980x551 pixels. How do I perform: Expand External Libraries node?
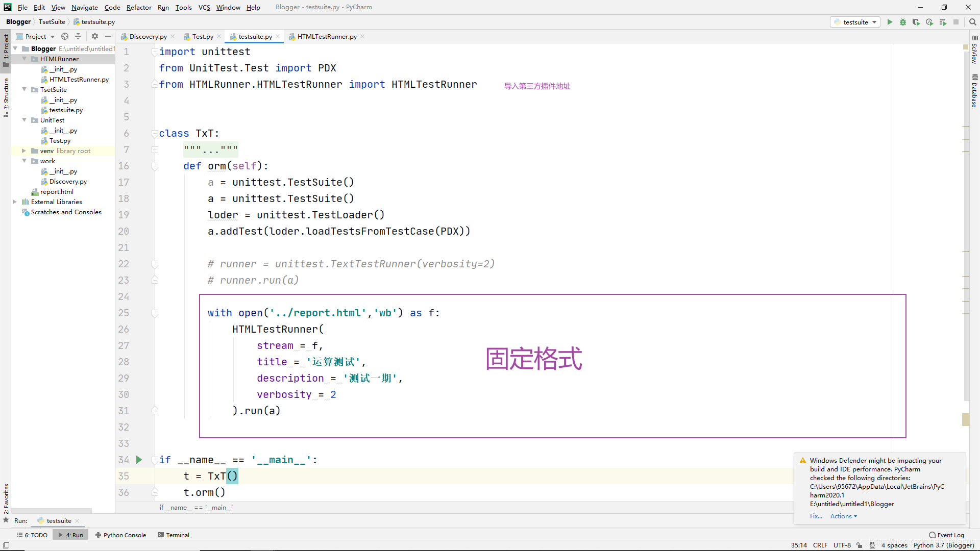click(x=15, y=202)
